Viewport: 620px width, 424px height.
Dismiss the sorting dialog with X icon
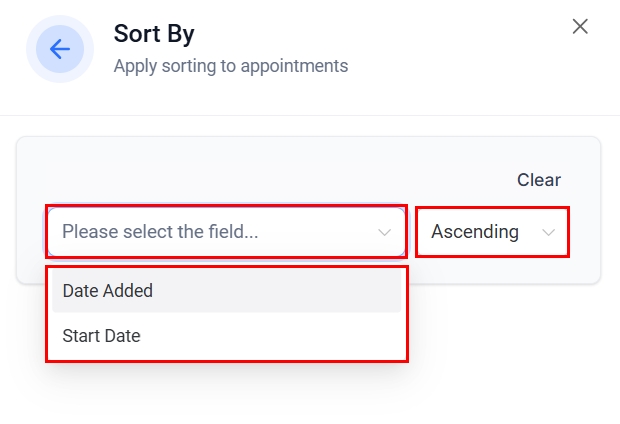coord(580,27)
